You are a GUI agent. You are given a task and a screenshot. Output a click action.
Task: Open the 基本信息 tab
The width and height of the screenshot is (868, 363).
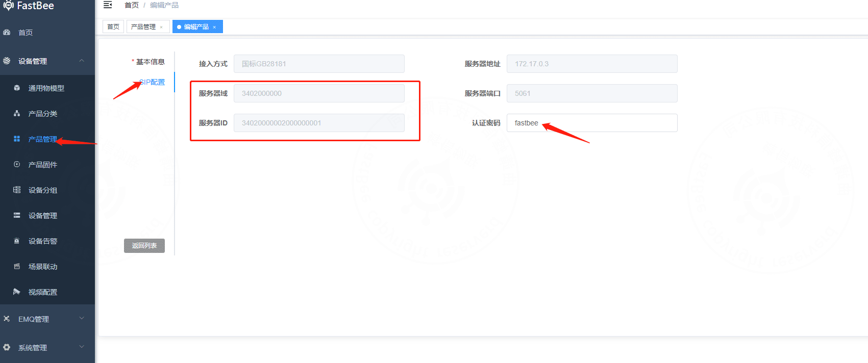click(150, 62)
